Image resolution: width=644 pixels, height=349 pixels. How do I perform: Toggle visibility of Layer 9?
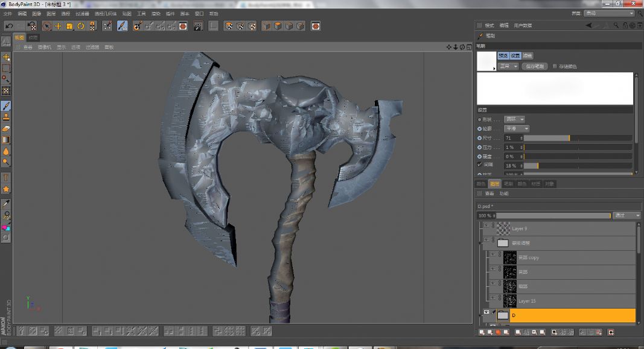[486, 225]
